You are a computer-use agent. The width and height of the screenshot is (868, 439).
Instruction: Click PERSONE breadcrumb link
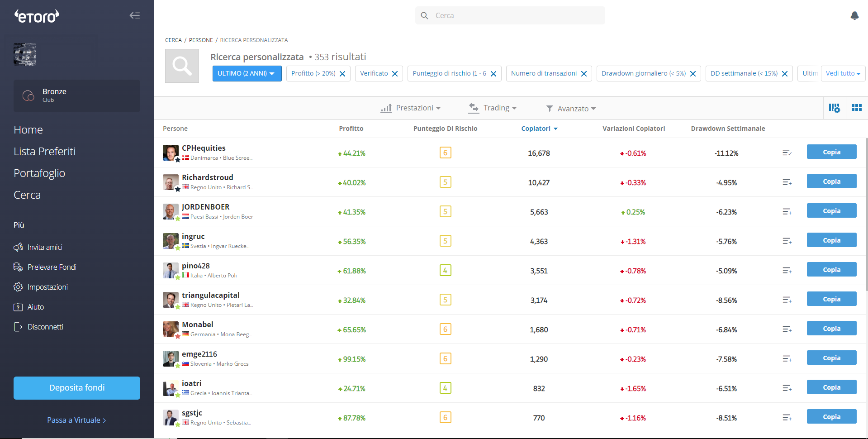coord(201,40)
